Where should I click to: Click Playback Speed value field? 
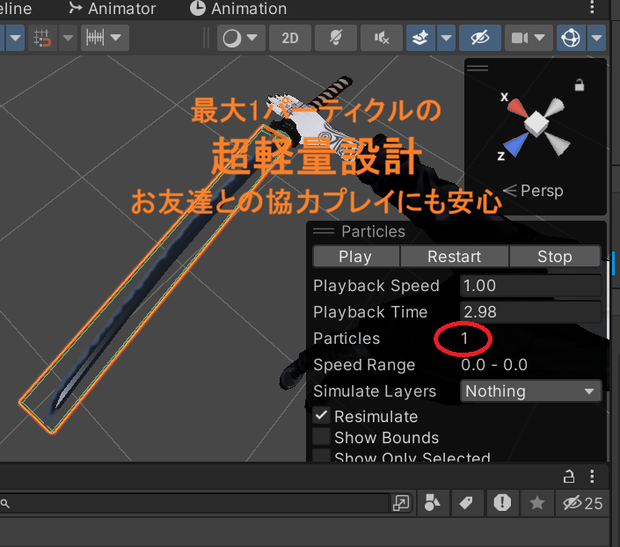531,286
